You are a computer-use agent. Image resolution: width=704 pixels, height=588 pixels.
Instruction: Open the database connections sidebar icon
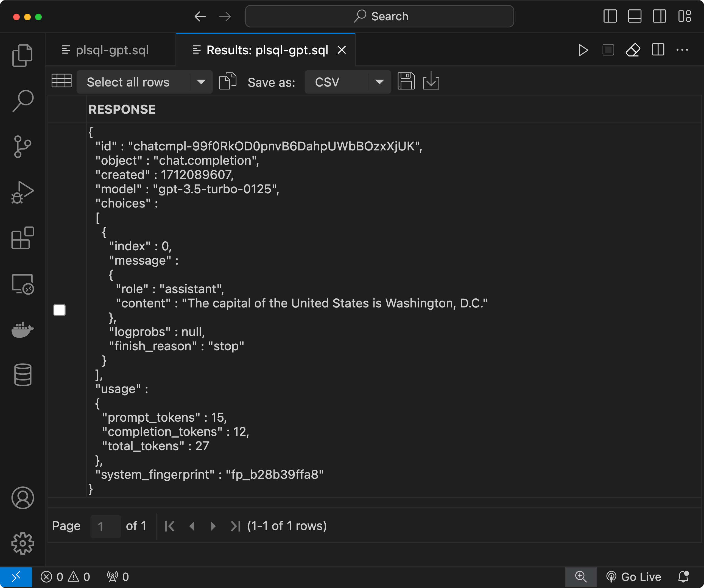[23, 374]
